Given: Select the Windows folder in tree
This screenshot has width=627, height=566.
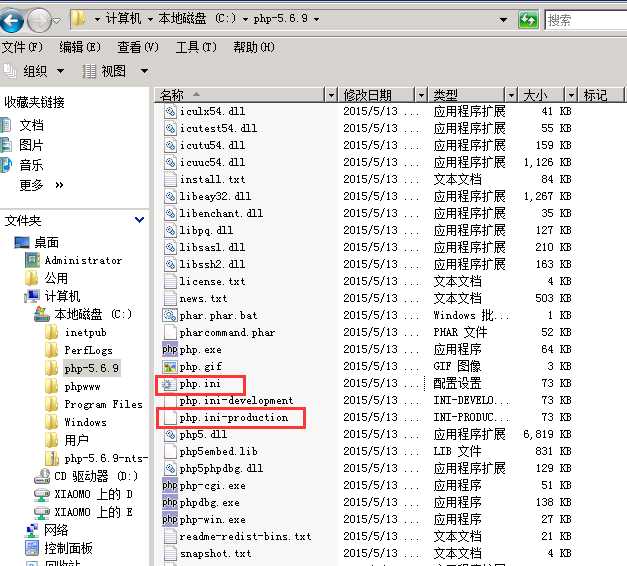Looking at the screenshot, I should point(86,422).
